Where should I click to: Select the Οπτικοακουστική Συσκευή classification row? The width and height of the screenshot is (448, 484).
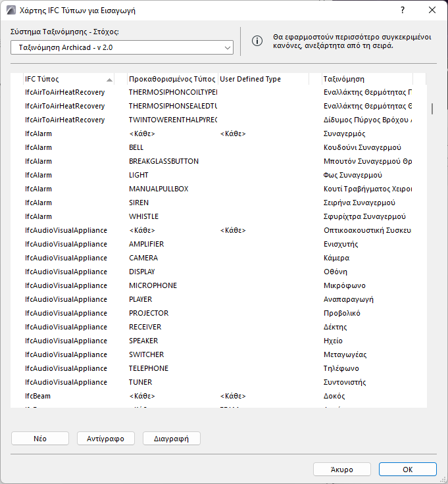click(x=218, y=230)
